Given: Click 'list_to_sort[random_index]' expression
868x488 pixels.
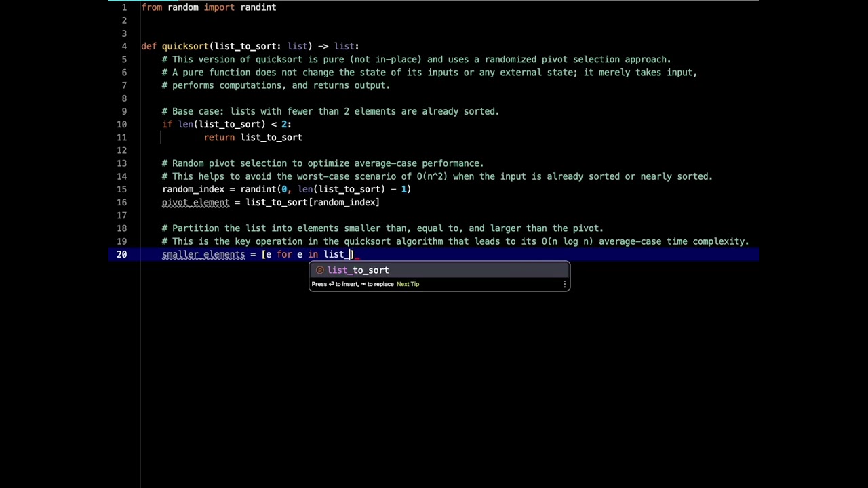Looking at the screenshot, I should click(x=313, y=203).
